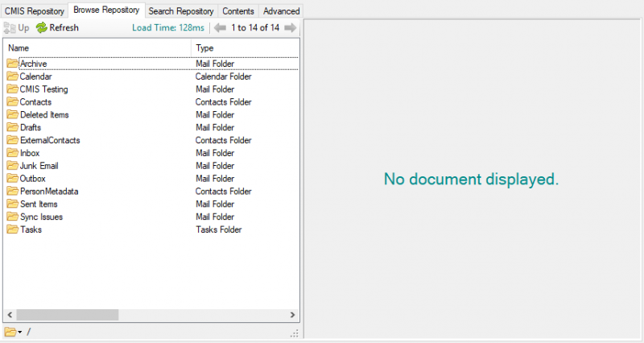Viewport: 644px width, 343px height.
Task: Click the resize grip in status bar
Action: [295, 333]
